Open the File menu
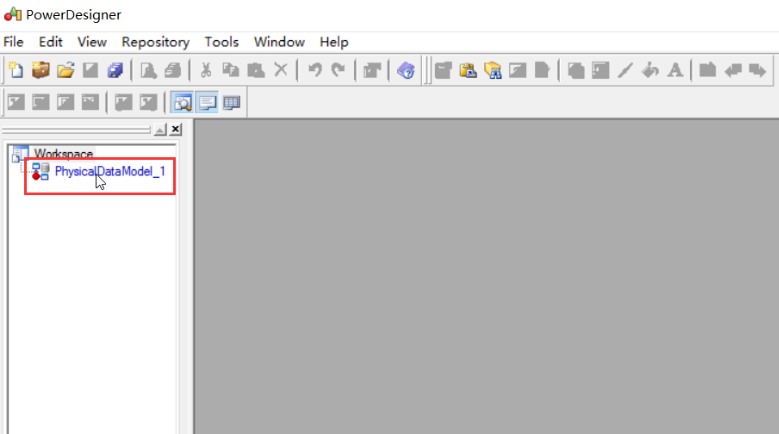779x434 pixels. (x=13, y=42)
